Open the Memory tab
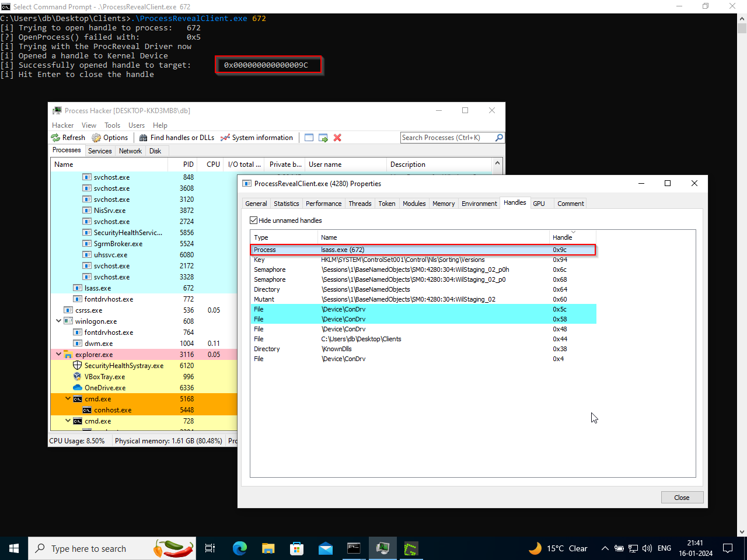747x560 pixels. point(444,204)
